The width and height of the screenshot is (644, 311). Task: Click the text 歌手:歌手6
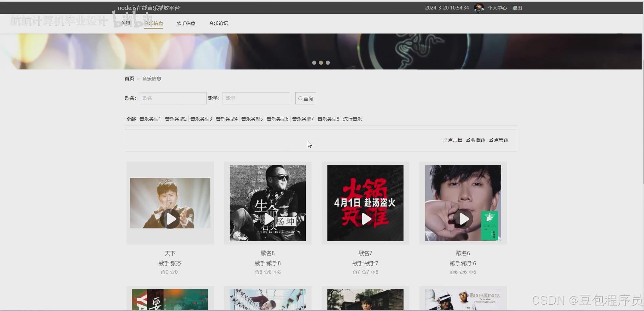point(463,263)
